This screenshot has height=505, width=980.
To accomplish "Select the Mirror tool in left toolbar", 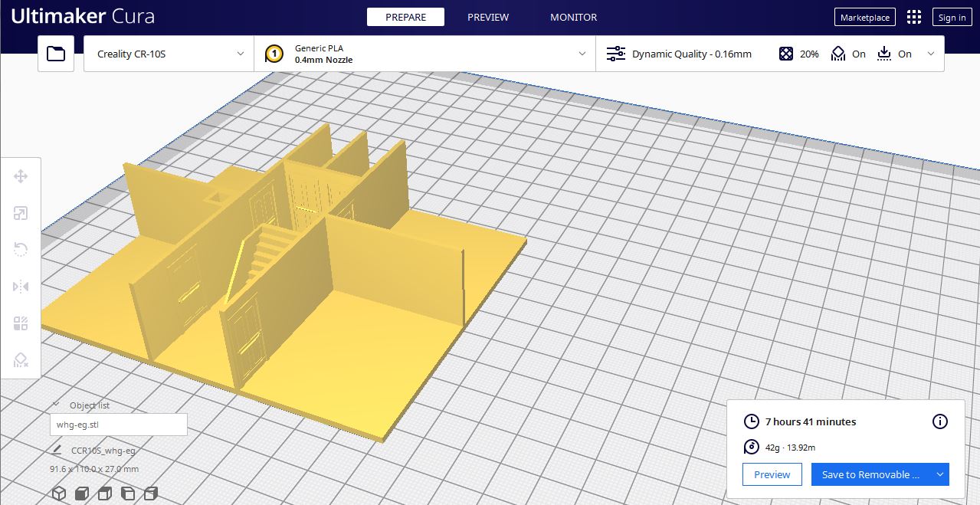I will pyautogui.click(x=21, y=287).
